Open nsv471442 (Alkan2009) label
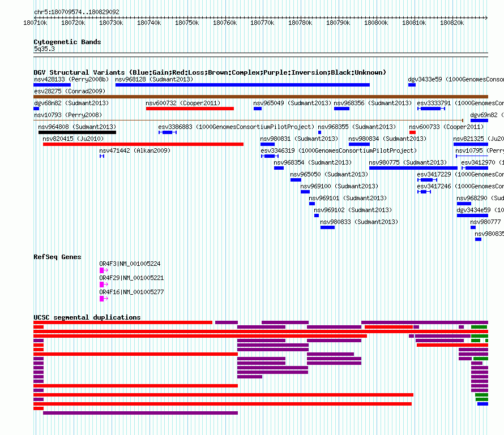 tap(135, 150)
